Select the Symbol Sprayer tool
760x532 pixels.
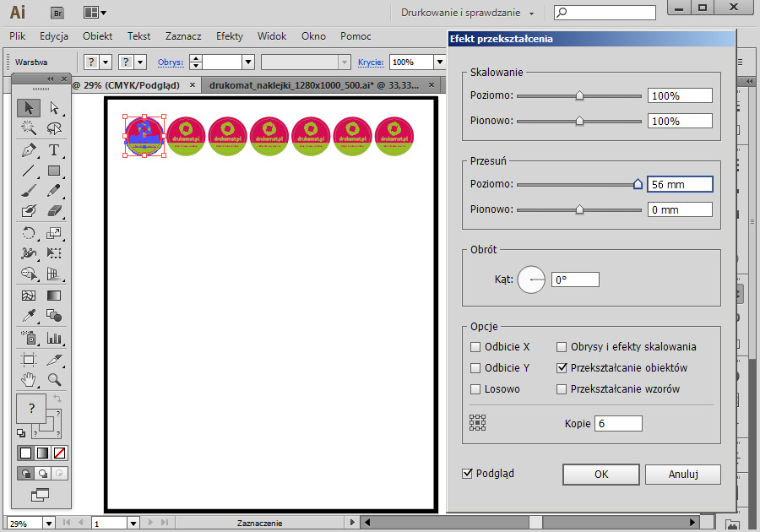click(29, 337)
